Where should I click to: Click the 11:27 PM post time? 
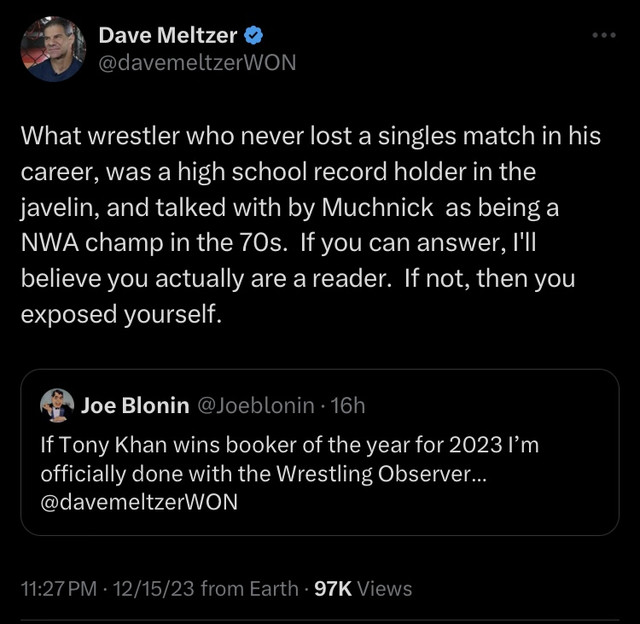coord(58,589)
